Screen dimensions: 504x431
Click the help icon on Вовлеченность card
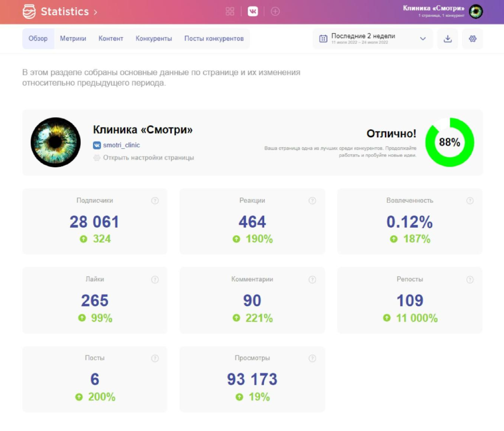(470, 201)
